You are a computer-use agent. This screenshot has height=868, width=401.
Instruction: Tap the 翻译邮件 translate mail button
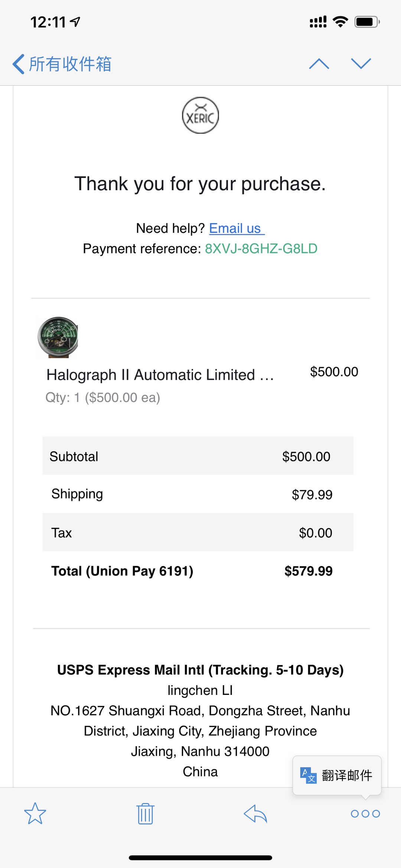pos(347,776)
